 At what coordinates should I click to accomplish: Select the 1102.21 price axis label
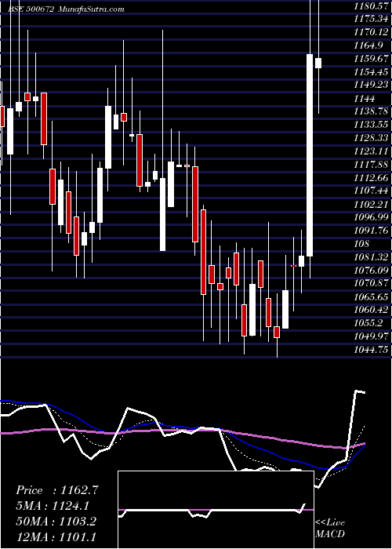point(371,204)
